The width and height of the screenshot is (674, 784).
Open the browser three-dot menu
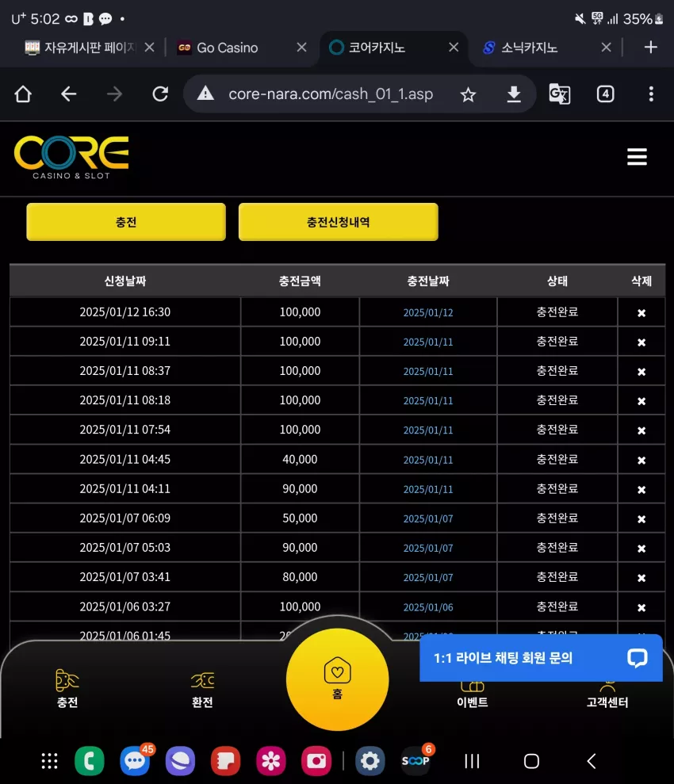[651, 94]
